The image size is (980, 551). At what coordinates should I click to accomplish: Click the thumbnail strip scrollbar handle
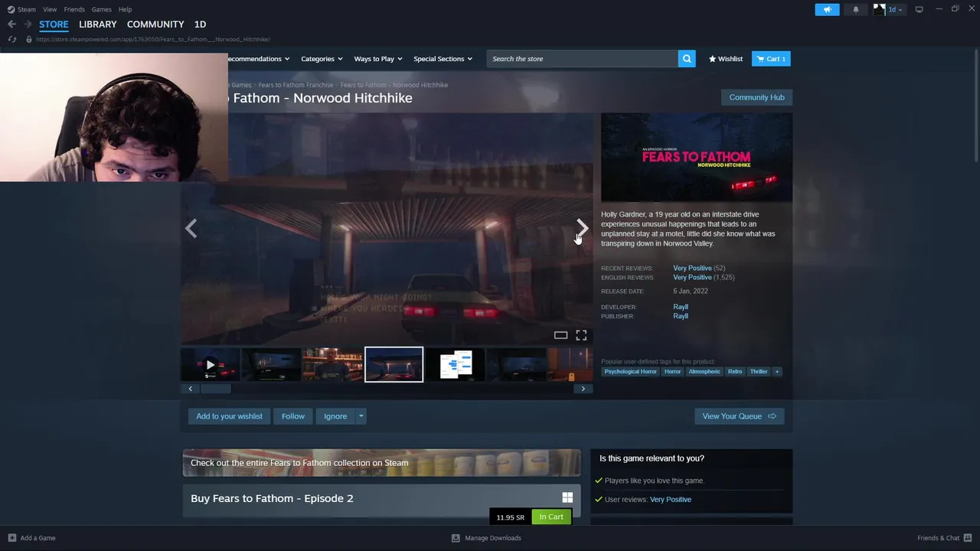click(x=215, y=389)
